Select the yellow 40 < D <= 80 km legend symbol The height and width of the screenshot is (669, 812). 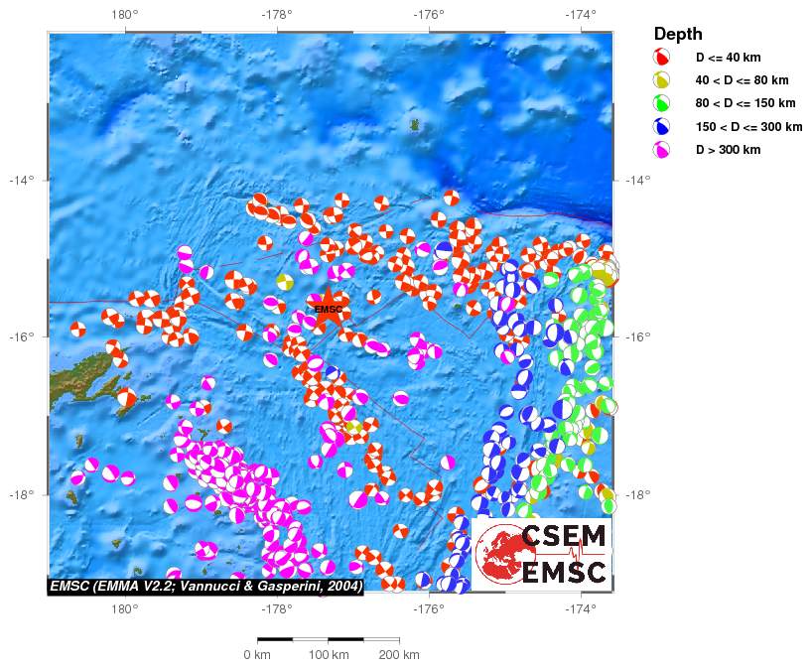pos(662,80)
